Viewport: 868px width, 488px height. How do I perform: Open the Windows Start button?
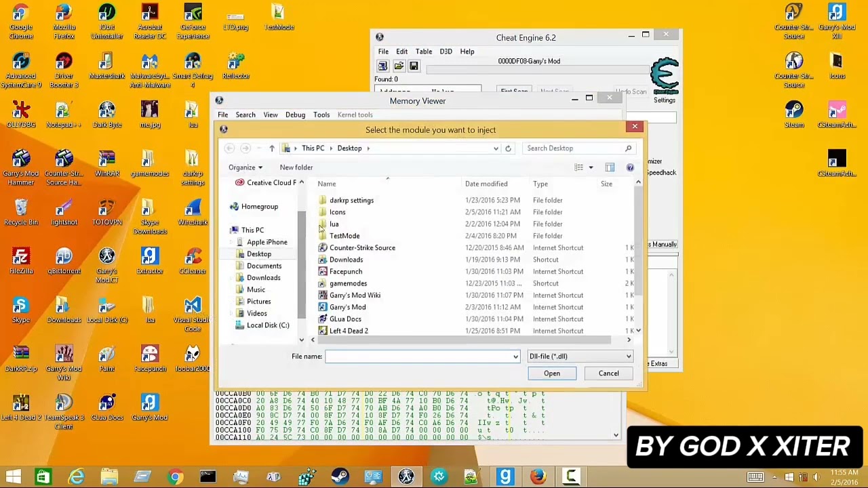click(13, 477)
